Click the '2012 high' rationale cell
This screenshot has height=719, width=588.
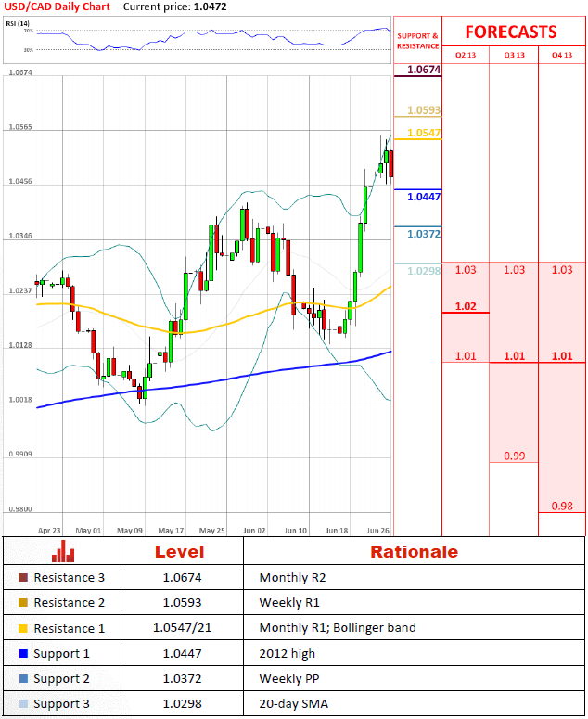click(x=288, y=654)
